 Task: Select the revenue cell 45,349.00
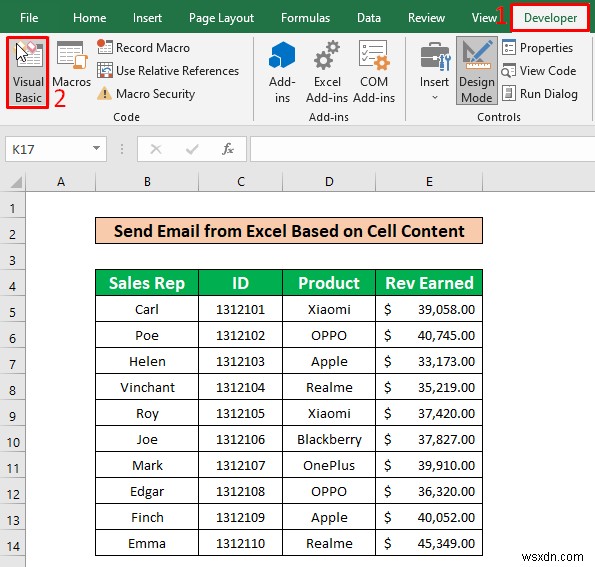[429, 543]
